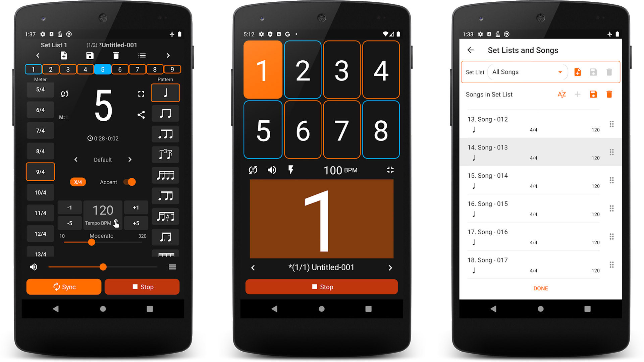
Task: Select the 9/4 meter tab
Action: pos(40,172)
